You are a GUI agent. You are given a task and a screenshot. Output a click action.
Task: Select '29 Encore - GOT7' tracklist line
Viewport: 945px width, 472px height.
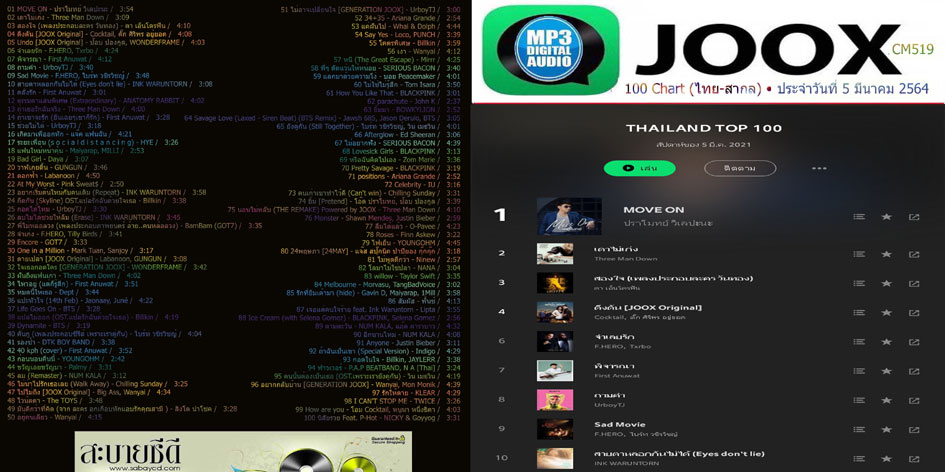[47, 242]
